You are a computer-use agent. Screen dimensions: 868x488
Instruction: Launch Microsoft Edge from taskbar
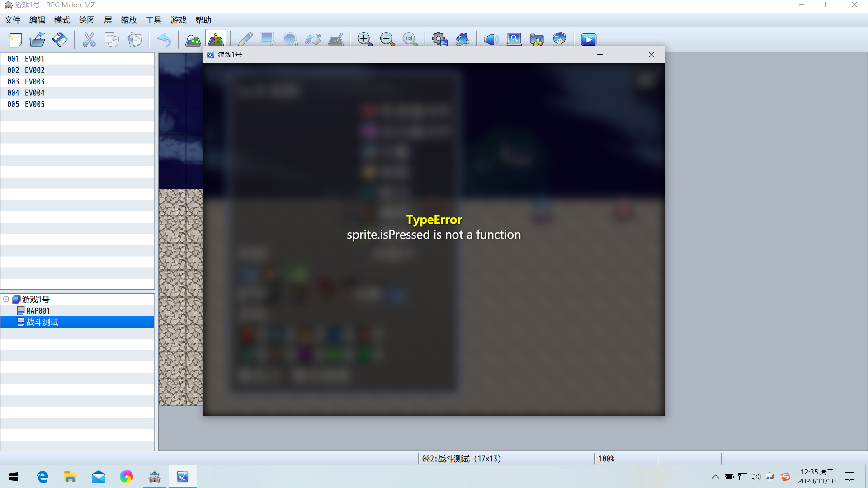tap(42, 477)
